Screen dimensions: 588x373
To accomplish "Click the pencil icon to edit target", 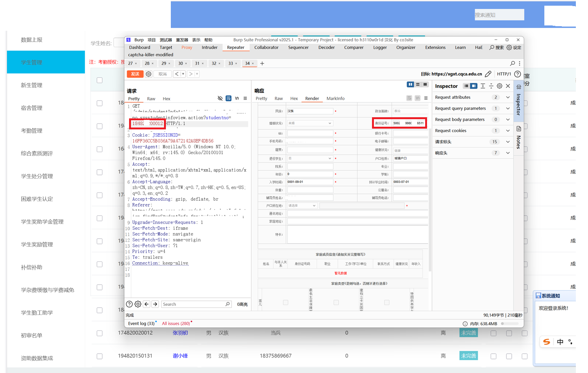I will (x=488, y=74).
